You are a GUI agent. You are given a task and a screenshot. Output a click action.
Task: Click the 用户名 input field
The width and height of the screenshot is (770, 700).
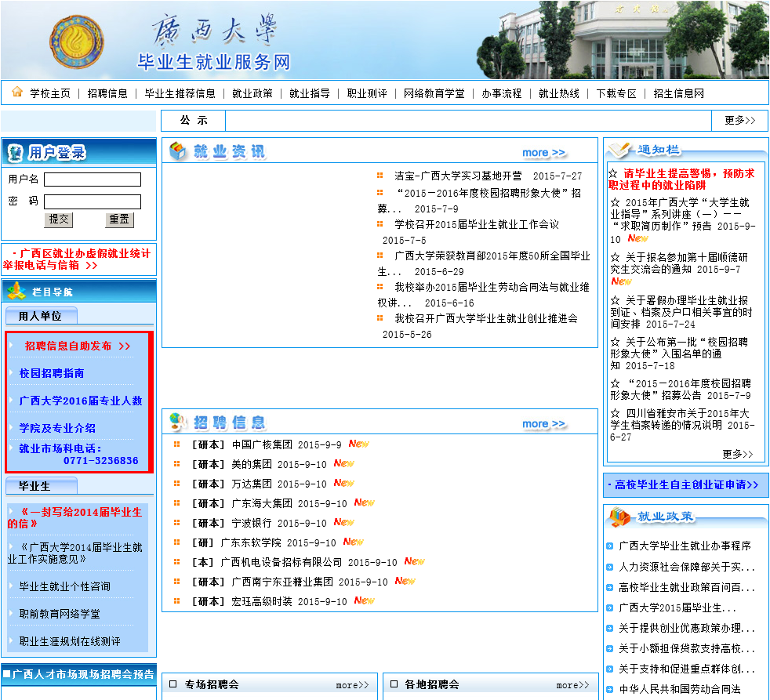coord(93,180)
